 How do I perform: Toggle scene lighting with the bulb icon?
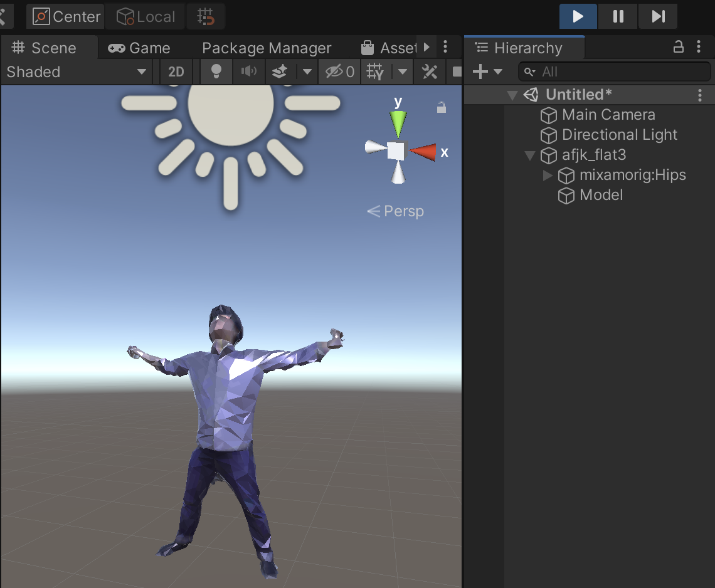pyautogui.click(x=215, y=71)
